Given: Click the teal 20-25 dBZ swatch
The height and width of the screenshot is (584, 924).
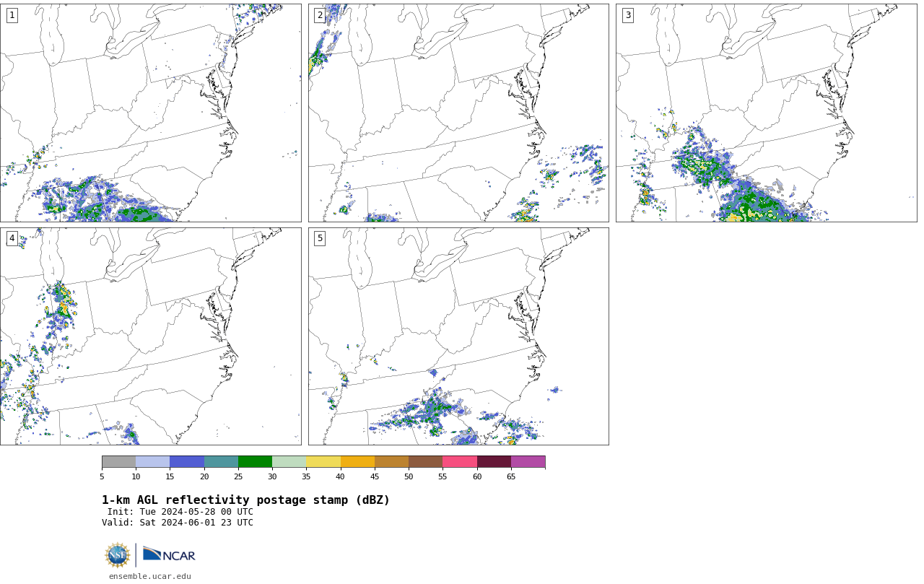Looking at the screenshot, I should (x=221, y=462).
